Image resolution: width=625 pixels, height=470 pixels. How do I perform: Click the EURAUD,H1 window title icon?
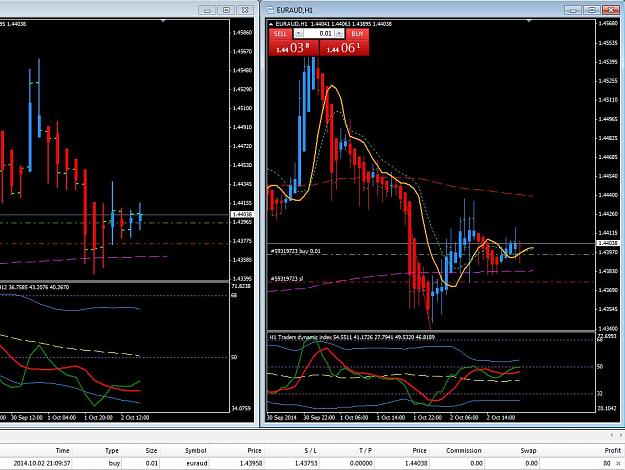click(x=270, y=10)
